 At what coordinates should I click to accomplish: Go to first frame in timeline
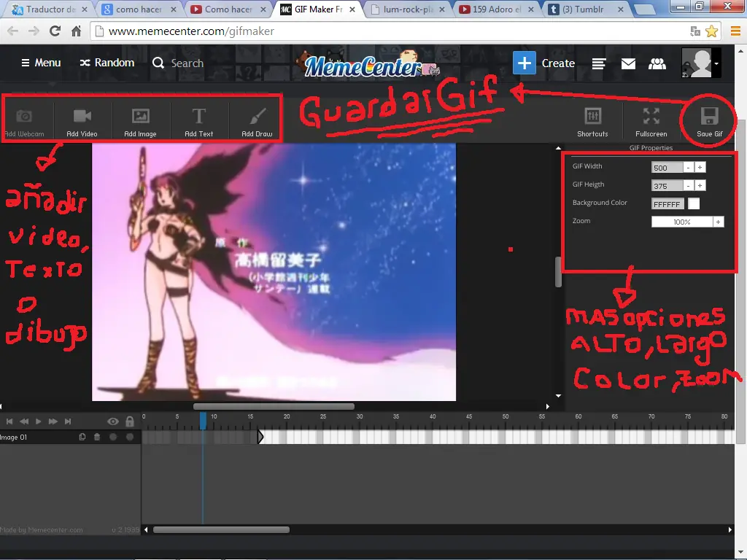[9, 421]
